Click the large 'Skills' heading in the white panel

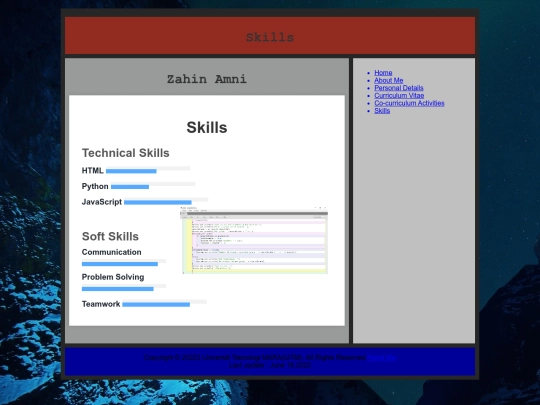pyautogui.click(x=207, y=127)
